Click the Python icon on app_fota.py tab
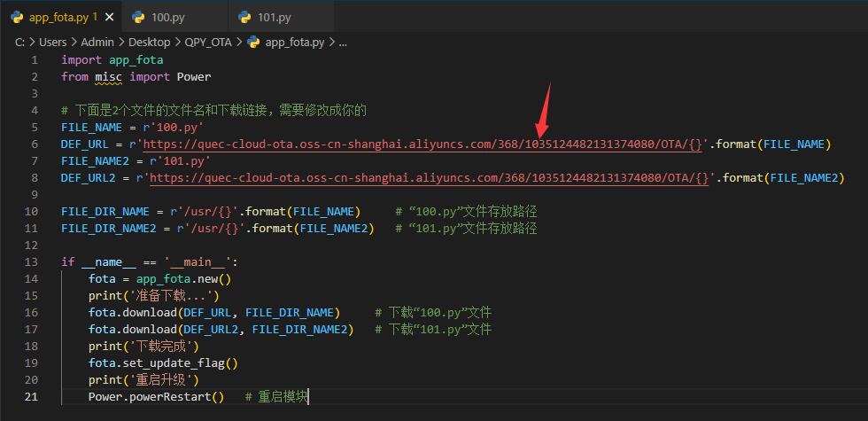Viewport: 868px width, 421px height. tap(16, 17)
